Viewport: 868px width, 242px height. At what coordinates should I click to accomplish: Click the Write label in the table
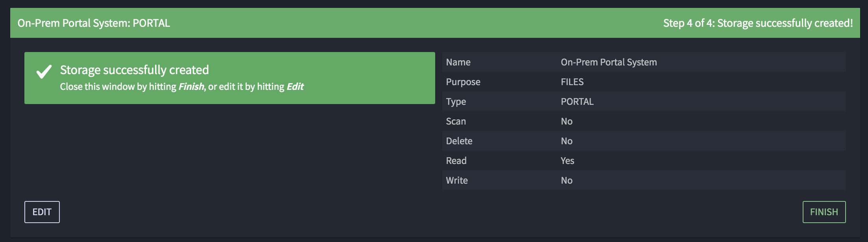click(457, 181)
